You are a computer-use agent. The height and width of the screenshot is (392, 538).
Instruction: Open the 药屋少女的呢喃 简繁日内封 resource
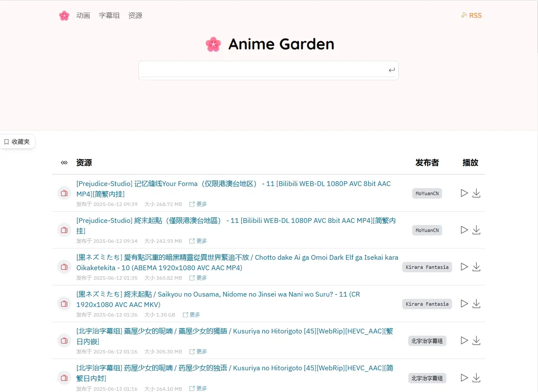point(235,373)
